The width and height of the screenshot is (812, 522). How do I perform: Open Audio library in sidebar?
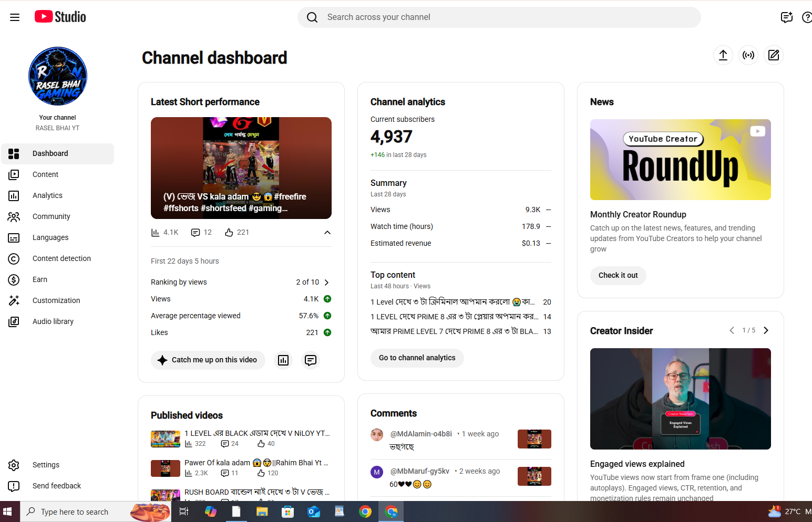pos(58,322)
